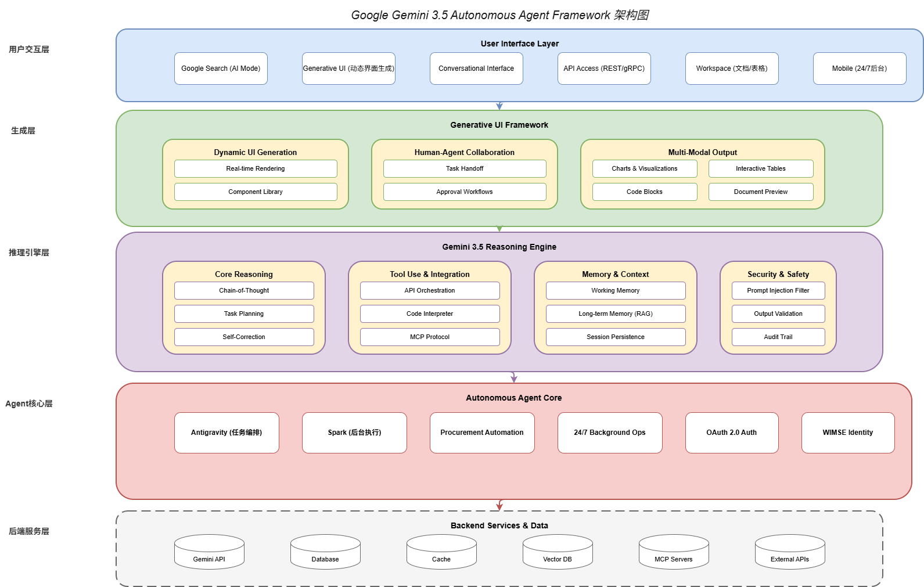
Task: Select the Charts & Visualizations box
Action: pyautogui.click(x=645, y=168)
